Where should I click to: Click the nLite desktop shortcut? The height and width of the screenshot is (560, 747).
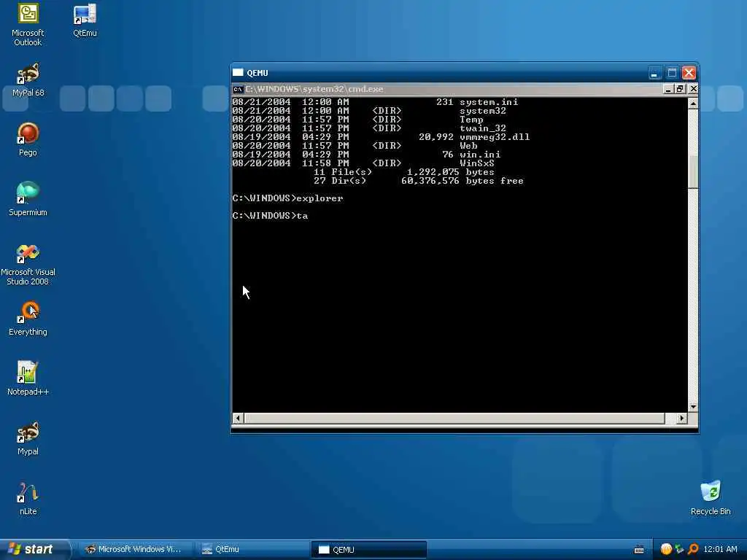pos(28,498)
